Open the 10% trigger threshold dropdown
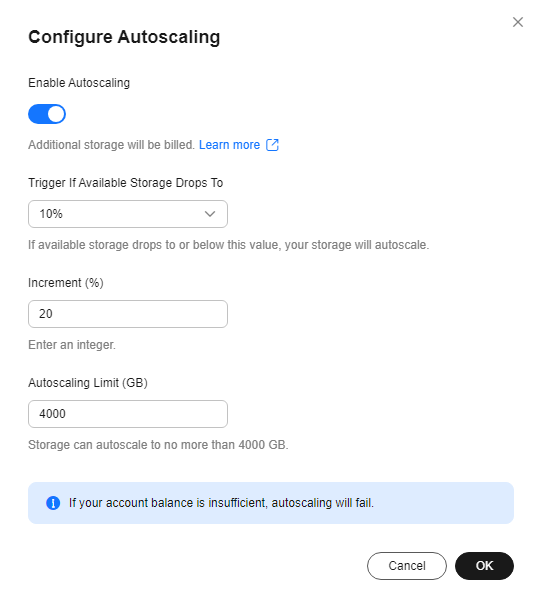Screen dimensions: 542x608 (x=128, y=214)
